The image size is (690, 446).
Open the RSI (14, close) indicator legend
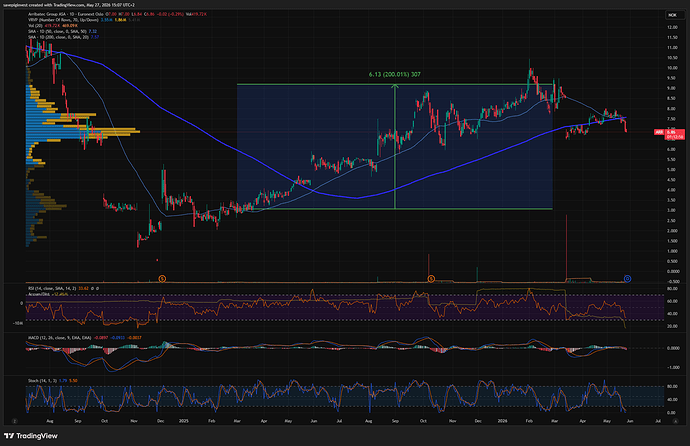[x=52, y=289]
